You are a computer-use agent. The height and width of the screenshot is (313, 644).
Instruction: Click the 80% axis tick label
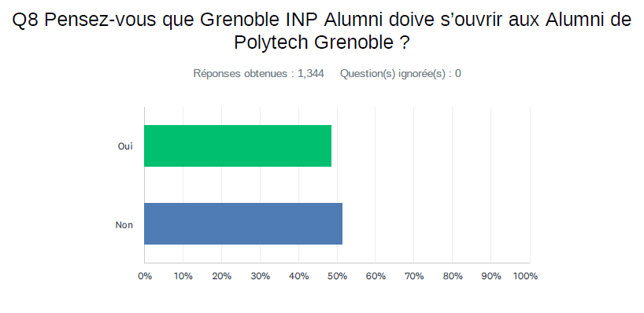pyautogui.click(x=453, y=277)
